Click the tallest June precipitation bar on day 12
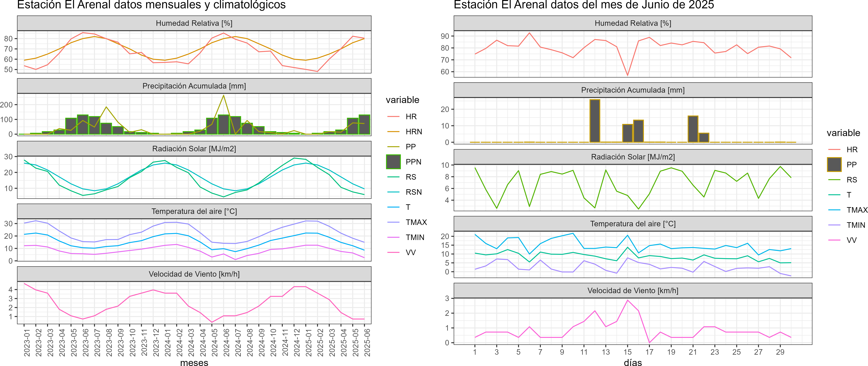Viewport: 868px width, 366px height. (595, 121)
